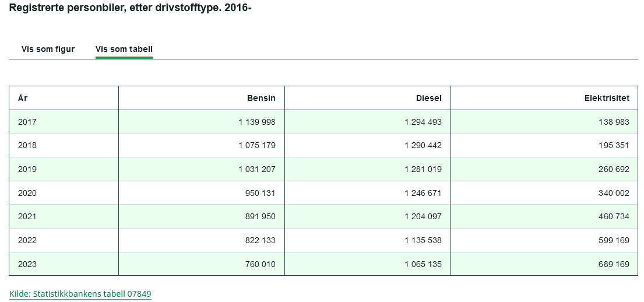
Task: Click Elektrisitet value 260 692
Action: (614, 169)
